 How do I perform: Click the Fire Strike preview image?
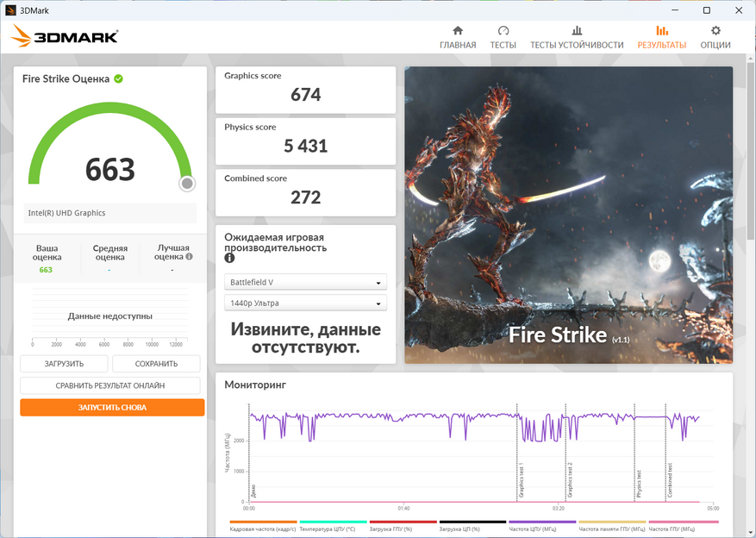[x=568, y=215]
